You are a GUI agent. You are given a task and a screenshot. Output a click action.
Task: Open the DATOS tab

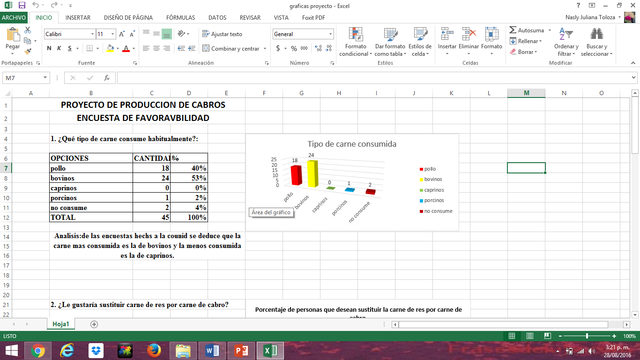[x=217, y=18]
